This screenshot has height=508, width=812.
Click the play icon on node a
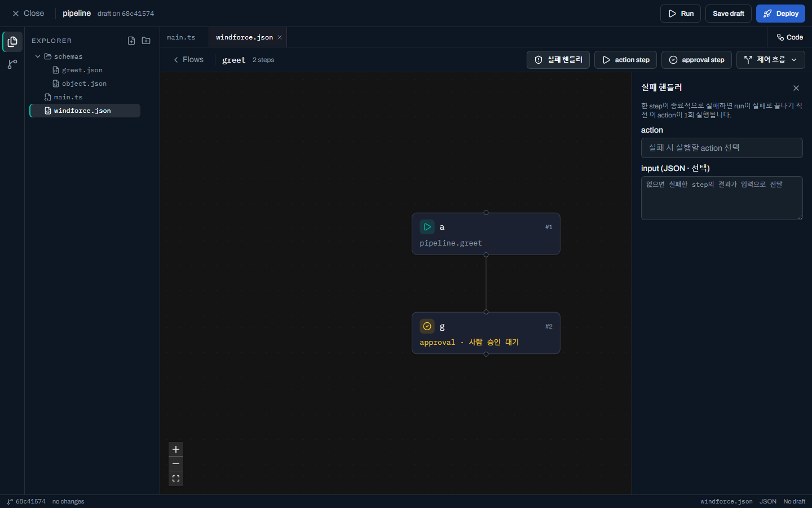[427, 227]
